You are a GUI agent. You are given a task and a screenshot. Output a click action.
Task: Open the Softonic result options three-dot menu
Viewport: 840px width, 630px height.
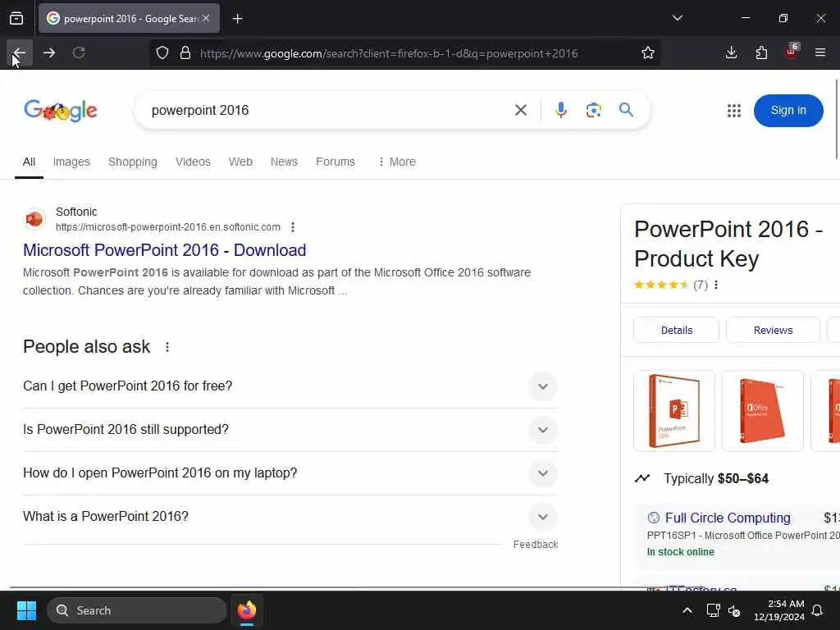click(x=293, y=227)
